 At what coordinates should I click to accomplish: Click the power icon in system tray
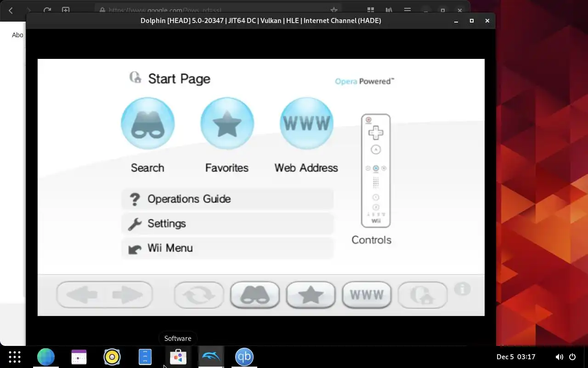coord(572,357)
